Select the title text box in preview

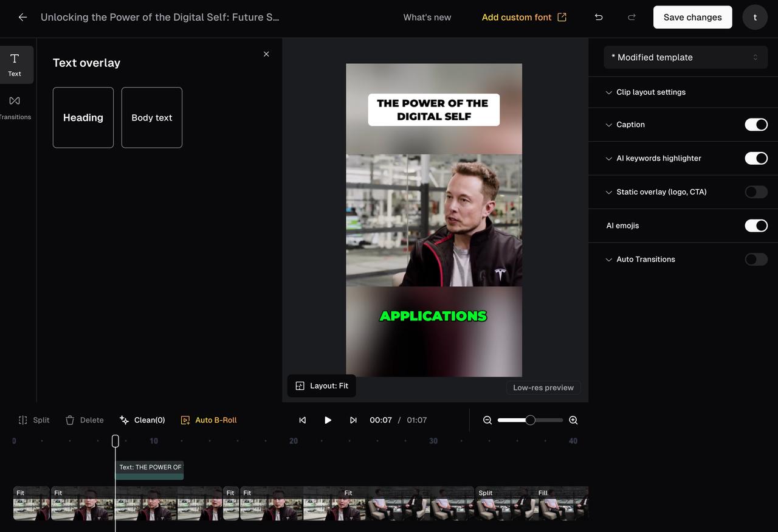(433, 110)
